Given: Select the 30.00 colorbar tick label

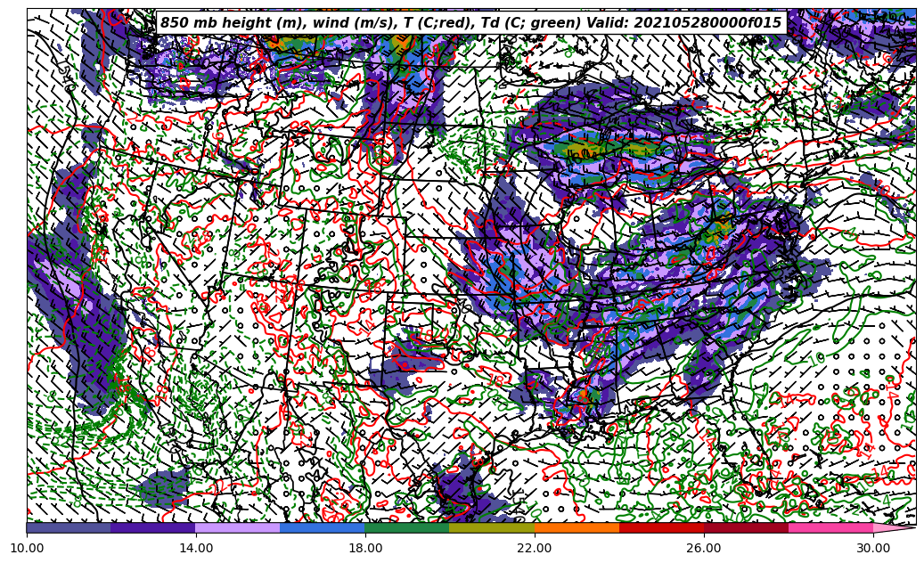Looking at the screenshot, I should point(873,549).
